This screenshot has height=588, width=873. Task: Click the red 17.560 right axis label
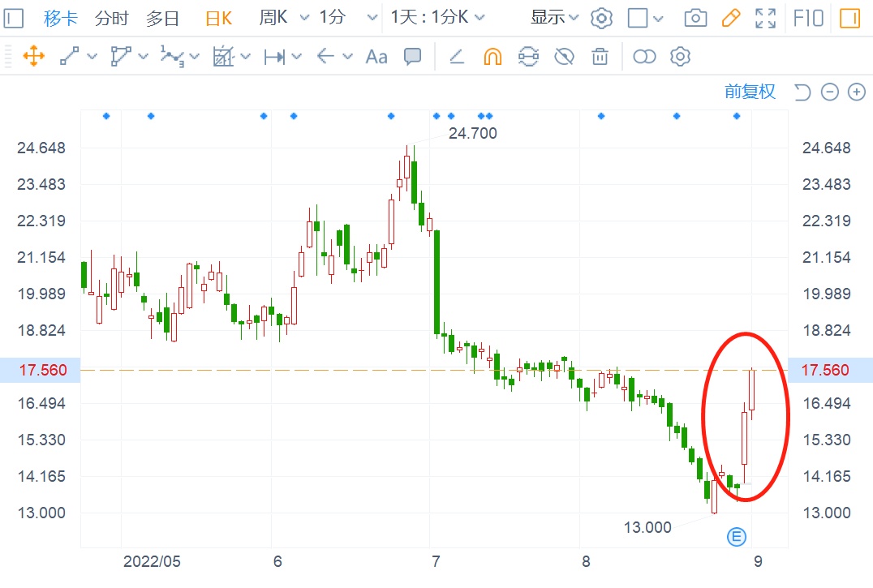tap(825, 370)
